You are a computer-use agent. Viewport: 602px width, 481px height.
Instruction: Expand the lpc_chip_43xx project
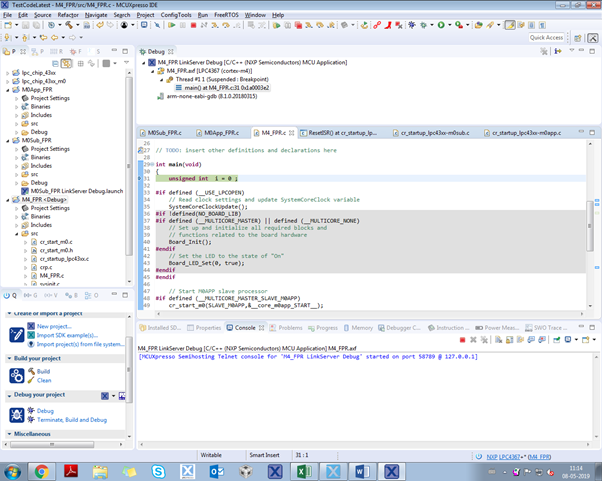tap(9, 73)
